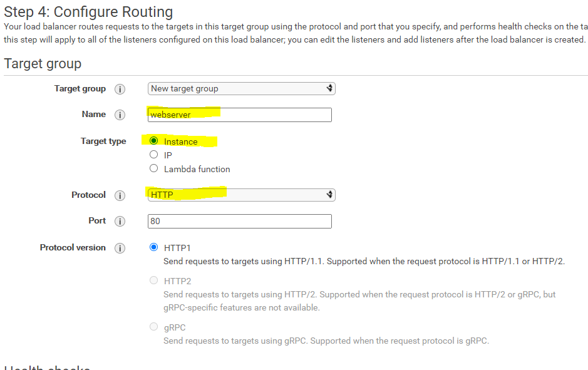Click the Name field containing webserver
Image resolution: width=588 pixels, height=370 pixels.
239,115
